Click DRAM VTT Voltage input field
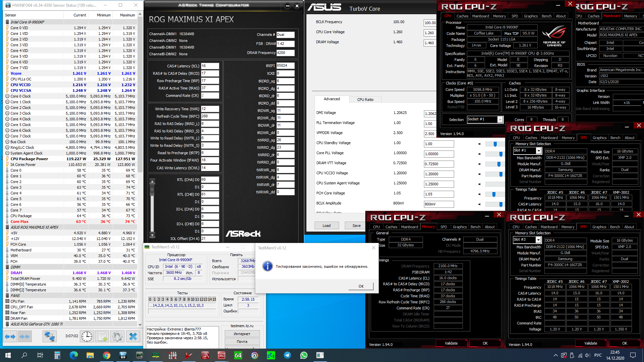This screenshot has width=644, height=362. point(439,164)
